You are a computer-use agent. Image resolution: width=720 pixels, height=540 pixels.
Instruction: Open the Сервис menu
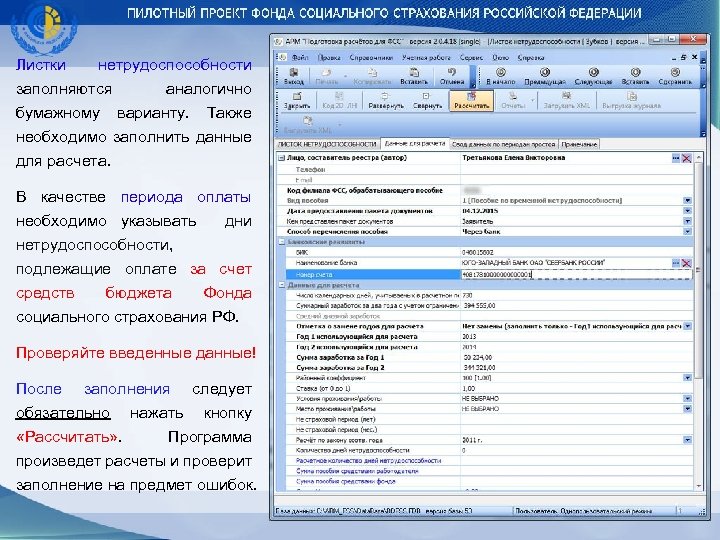(x=471, y=57)
